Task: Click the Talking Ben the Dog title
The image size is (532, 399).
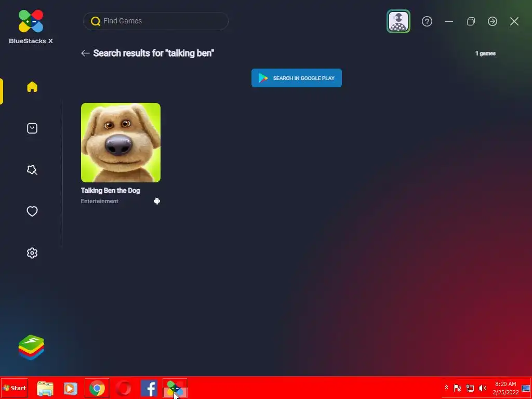Action: (x=110, y=191)
